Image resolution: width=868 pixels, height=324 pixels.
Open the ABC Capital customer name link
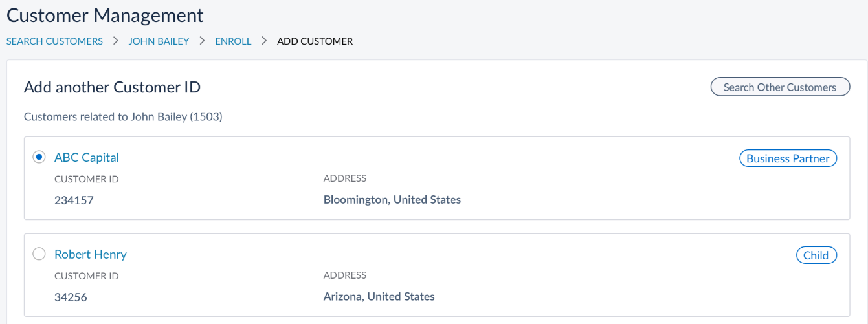(x=87, y=157)
